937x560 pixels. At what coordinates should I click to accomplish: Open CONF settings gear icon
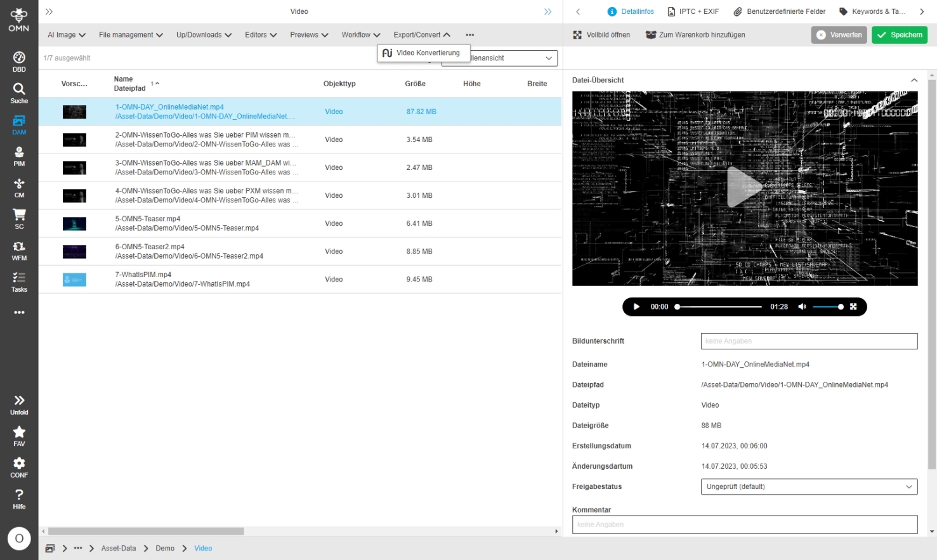[x=19, y=467]
